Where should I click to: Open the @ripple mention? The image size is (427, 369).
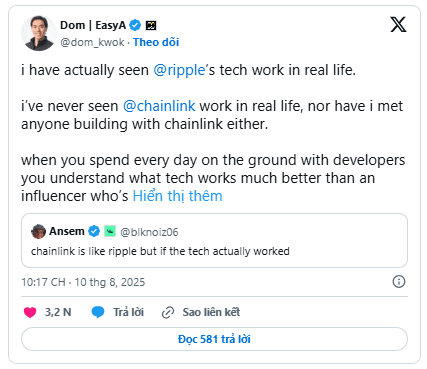click(179, 70)
